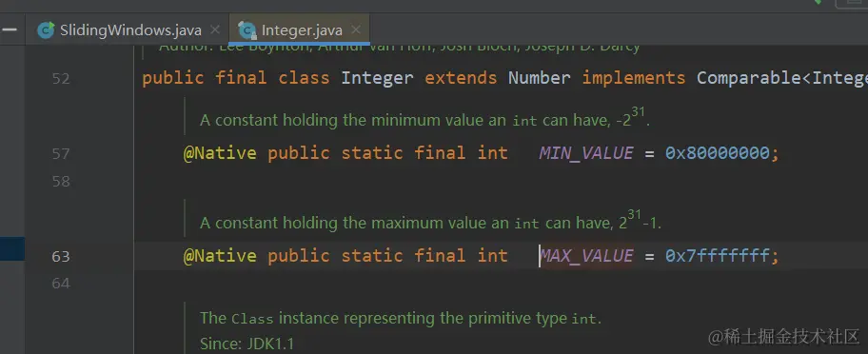This screenshot has width=868, height=354.
Task: Click the @Native annotation on line 57
Action: coord(220,153)
